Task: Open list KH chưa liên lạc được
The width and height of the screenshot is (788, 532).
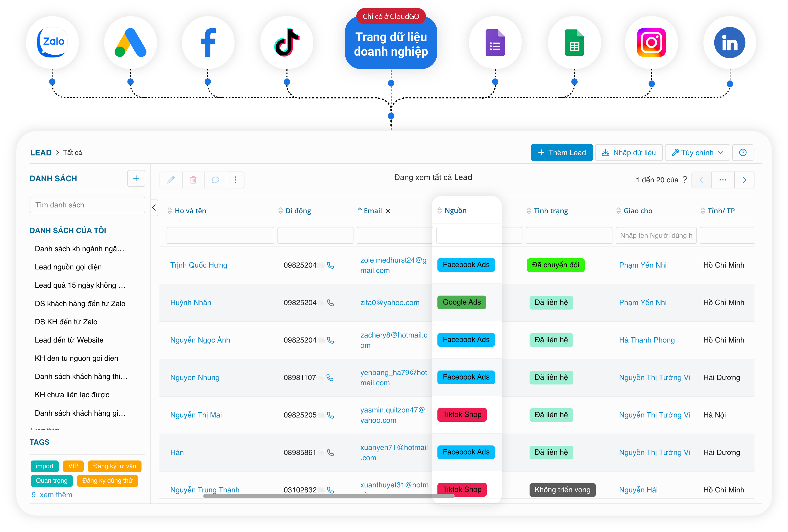Action: 72,395
